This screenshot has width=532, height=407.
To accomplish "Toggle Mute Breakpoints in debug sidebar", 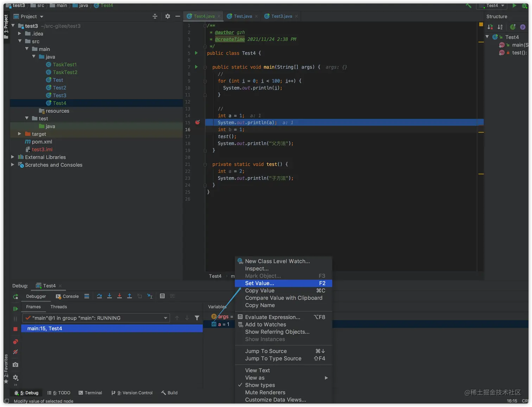I will pos(15,352).
